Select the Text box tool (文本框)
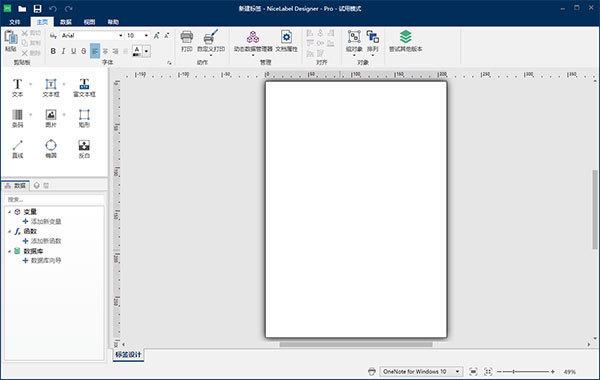The height and width of the screenshot is (380, 600). (x=51, y=88)
